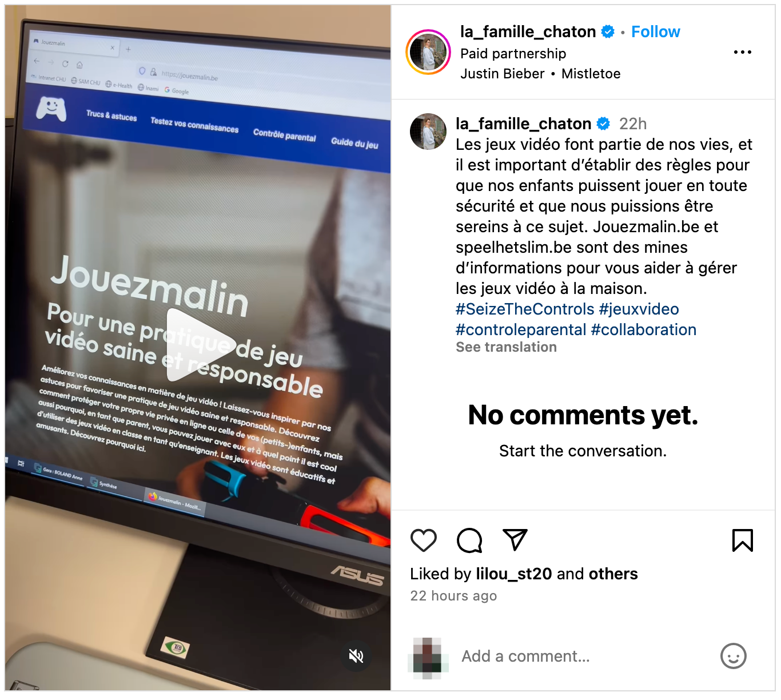Open the #jeuxvideo hashtag

(x=639, y=309)
